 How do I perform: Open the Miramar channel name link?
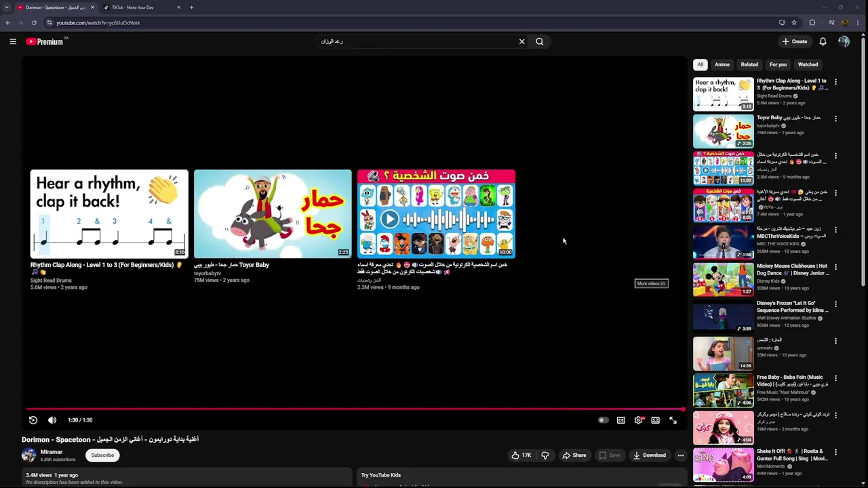[x=52, y=452]
